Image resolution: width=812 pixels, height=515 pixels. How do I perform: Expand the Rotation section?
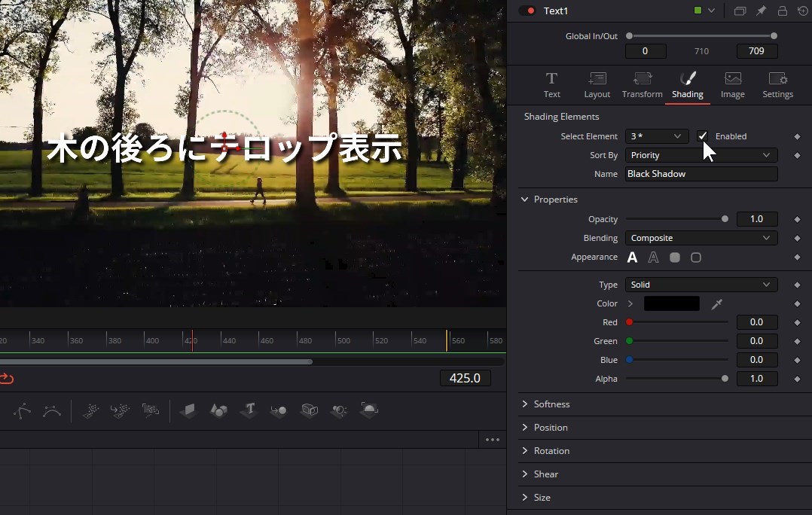pyautogui.click(x=524, y=450)
